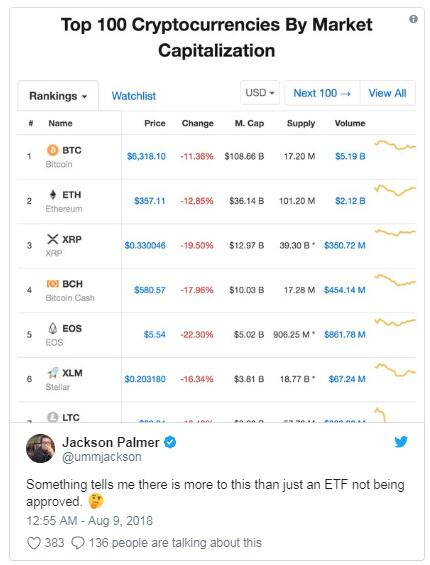This screenshot has width=430, height=565.
Task: Click the Stellar rocket icon
Action: [53, 373]
